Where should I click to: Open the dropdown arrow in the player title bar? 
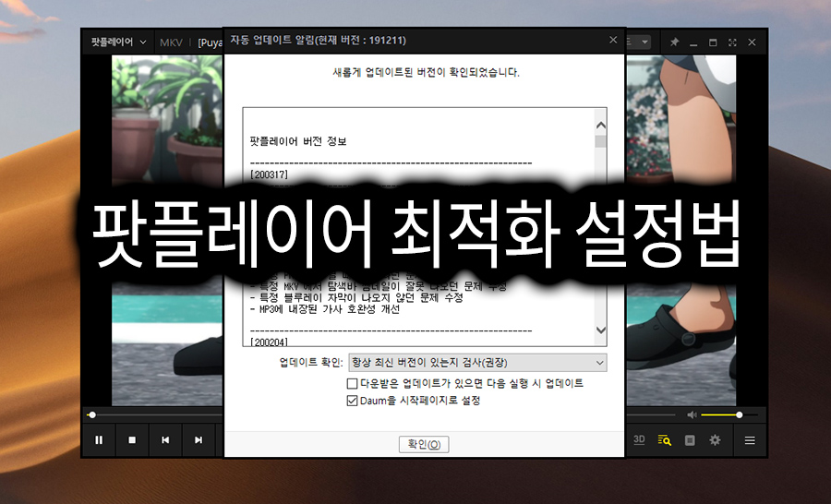coord(645,42)
